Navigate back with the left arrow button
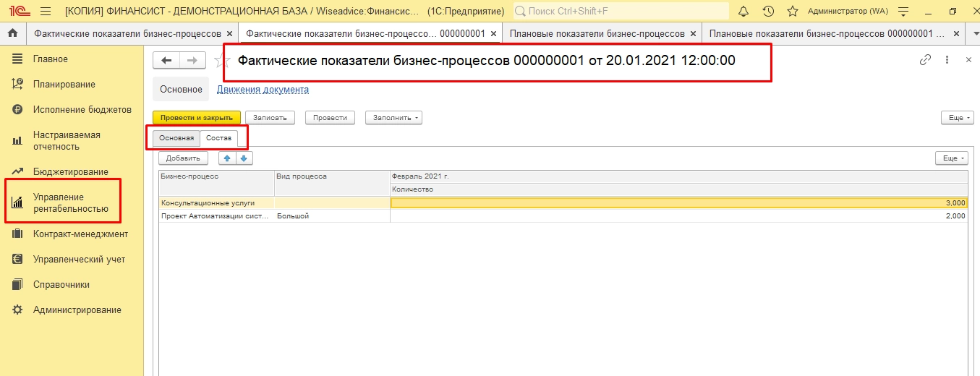980x376 pixels. 166,61
